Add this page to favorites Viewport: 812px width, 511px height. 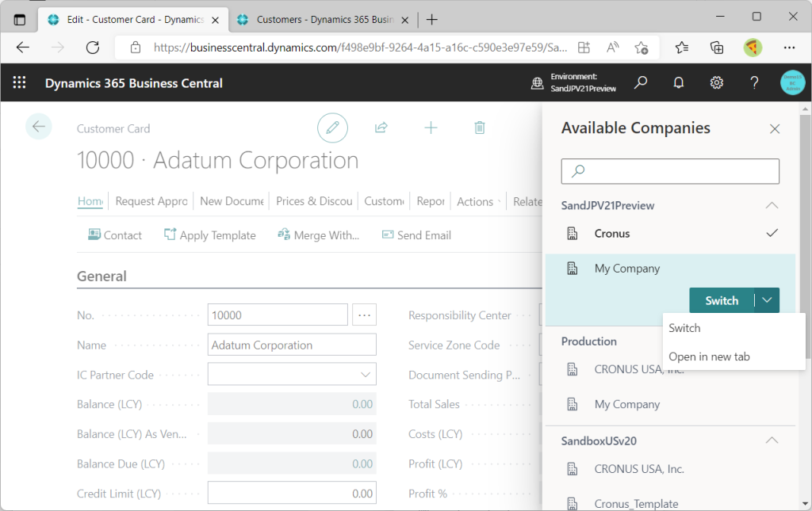pos(641,48)
